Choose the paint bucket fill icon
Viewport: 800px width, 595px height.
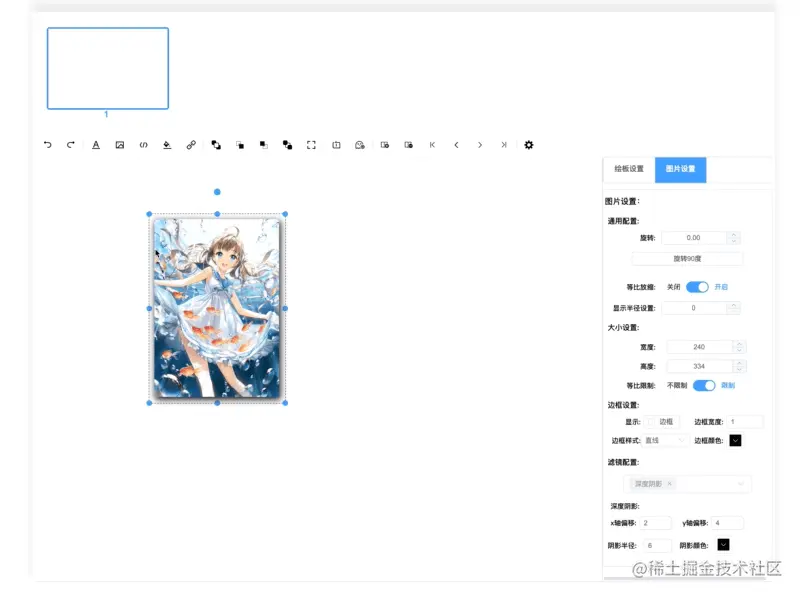pos(167,145)
